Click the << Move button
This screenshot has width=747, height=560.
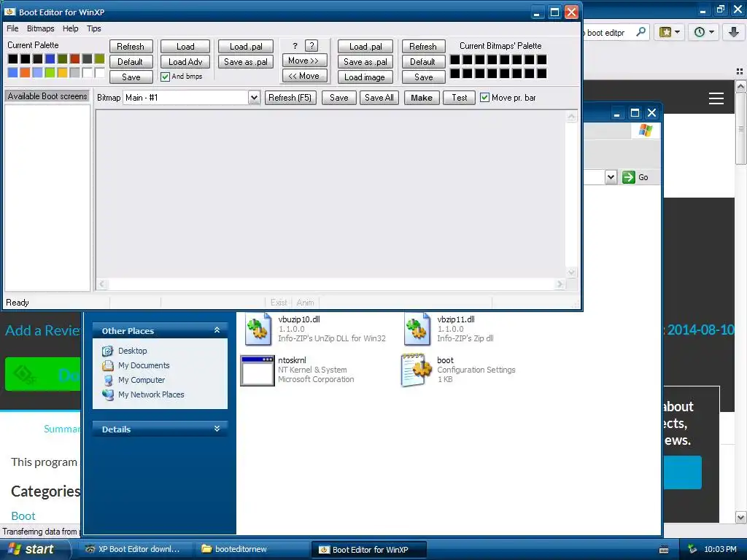point(304,76)
